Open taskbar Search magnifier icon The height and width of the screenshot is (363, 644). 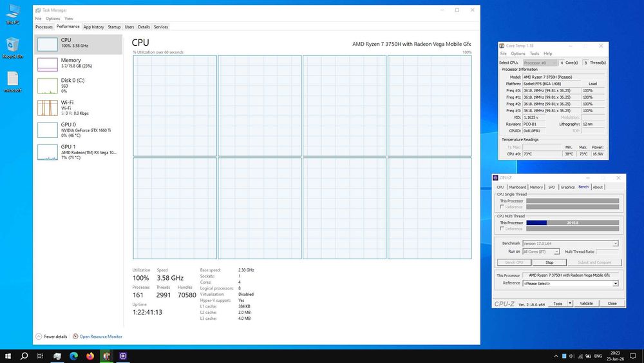pyautogui.click(x=24, y=356)
